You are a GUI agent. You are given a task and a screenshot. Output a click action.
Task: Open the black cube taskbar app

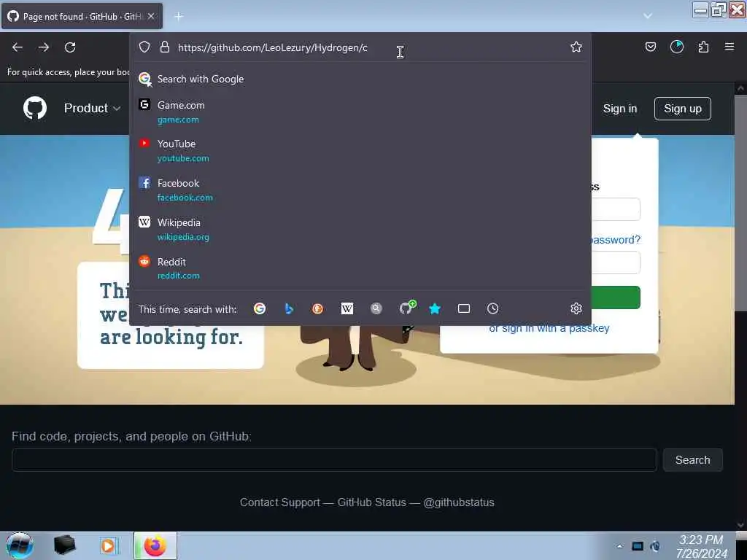64,545
